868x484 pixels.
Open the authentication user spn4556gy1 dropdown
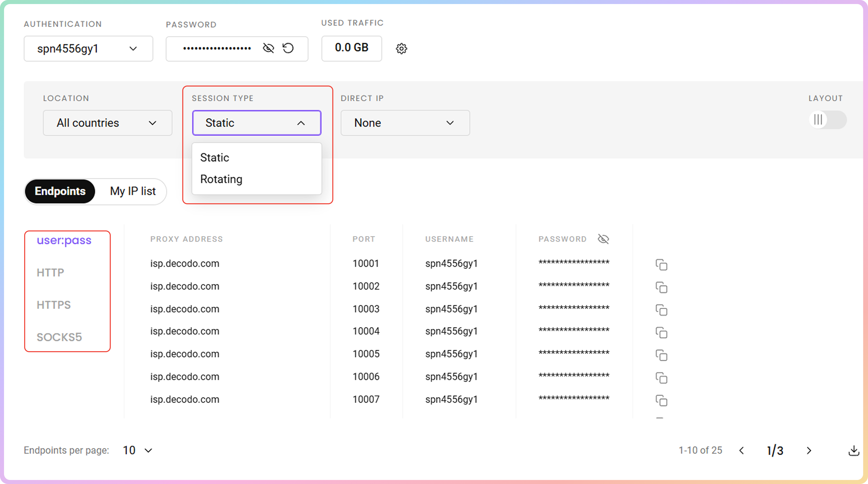[x=88, y=49]
